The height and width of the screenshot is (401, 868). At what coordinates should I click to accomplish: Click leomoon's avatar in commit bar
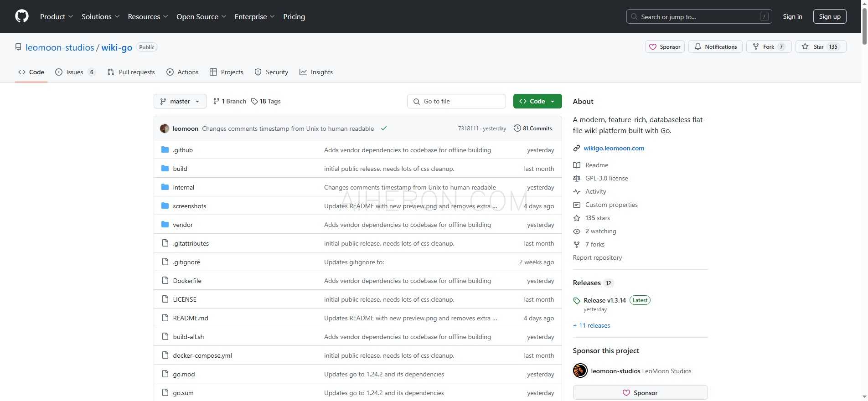coord(165,129)
